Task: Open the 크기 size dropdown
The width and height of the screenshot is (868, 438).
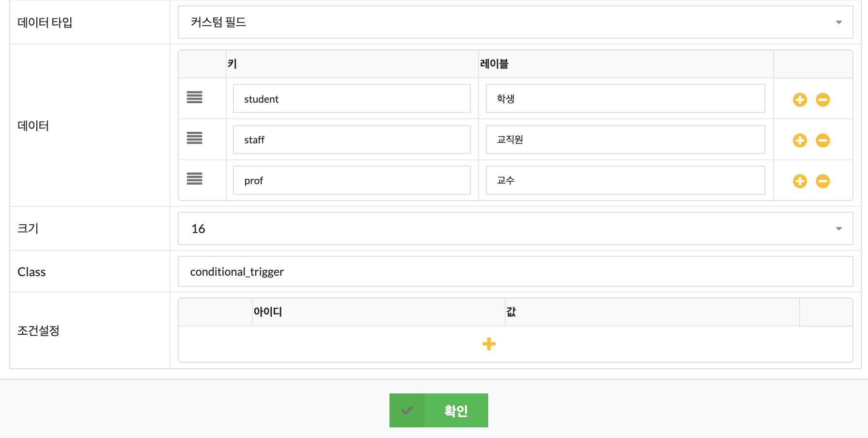Action: point(515,229)
